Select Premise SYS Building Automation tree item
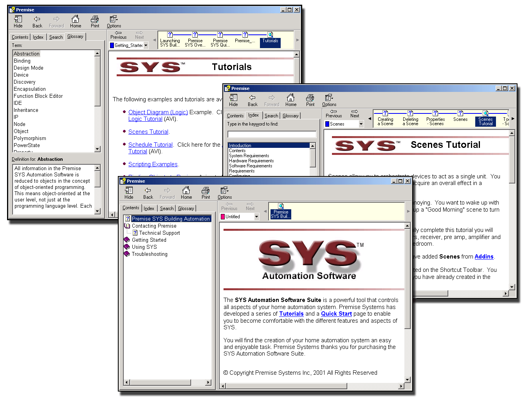The height and width of the screenshot is (406, 532). click(171, 219)
